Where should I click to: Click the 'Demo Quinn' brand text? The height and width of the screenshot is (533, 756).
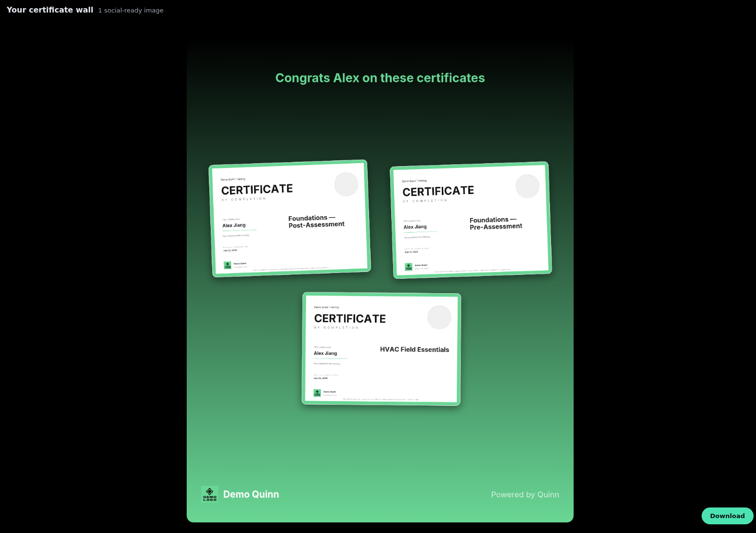click(251, 494)
